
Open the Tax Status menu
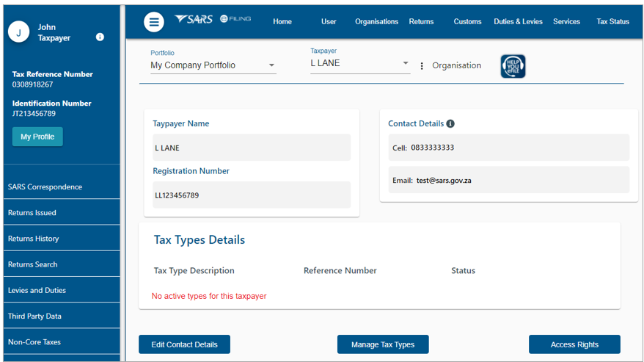(612, 21)
